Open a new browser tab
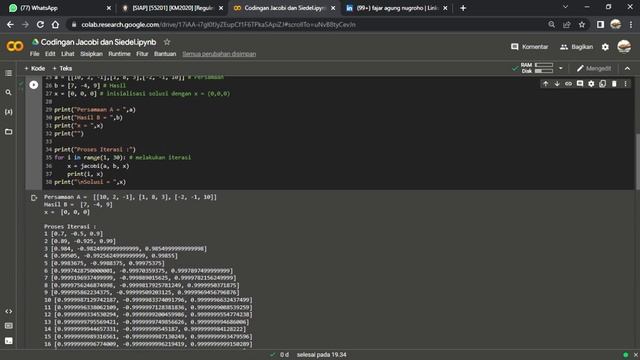The height and width of the screenshot is (360, 640). 463,8
